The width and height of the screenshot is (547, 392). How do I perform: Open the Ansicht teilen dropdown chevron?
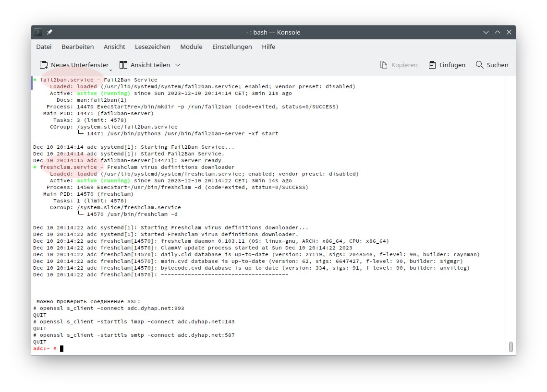(x=177, y=65)
